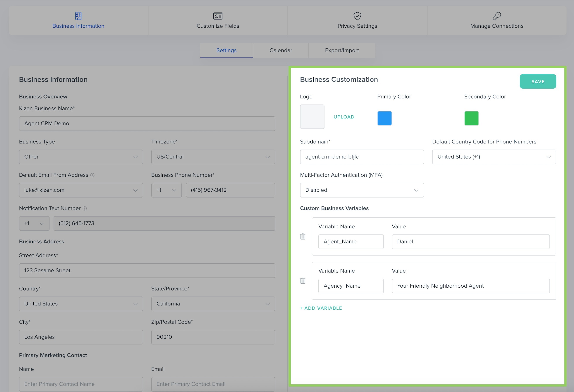Click info icon beside Default Email From Address
Screen dimensions: 574x392
click(92, 175)
